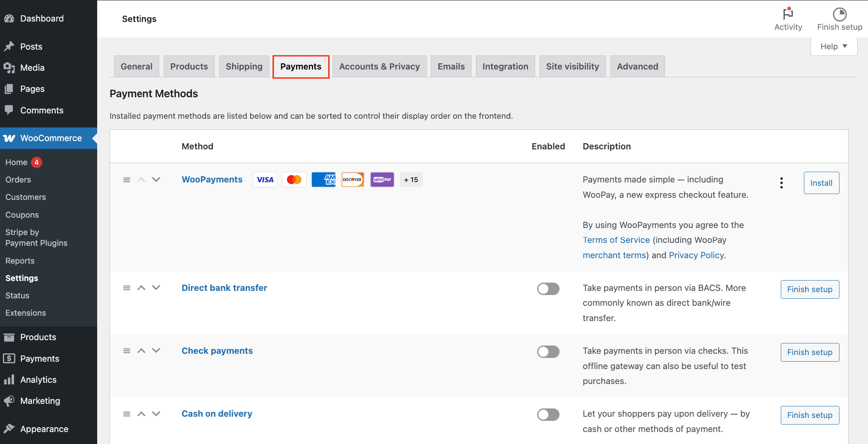Open Coupons in WooCommerce submenu
The image size is (868, 444).
tap(22, 215)
